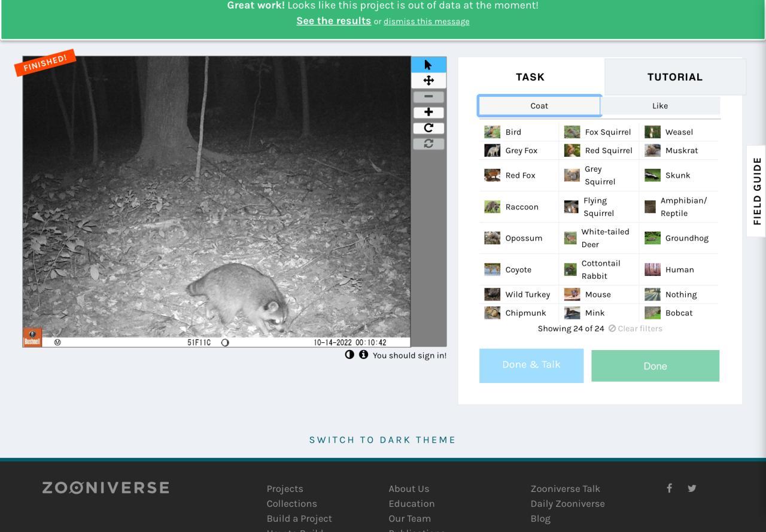Dismiss this message in green banner

[426, 22]
